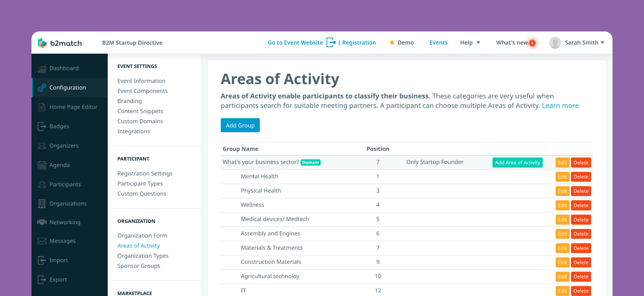This screenshot has width=644, height=296.
Task: Click the red notification badge on What's new
Action: tap(532, 43)
